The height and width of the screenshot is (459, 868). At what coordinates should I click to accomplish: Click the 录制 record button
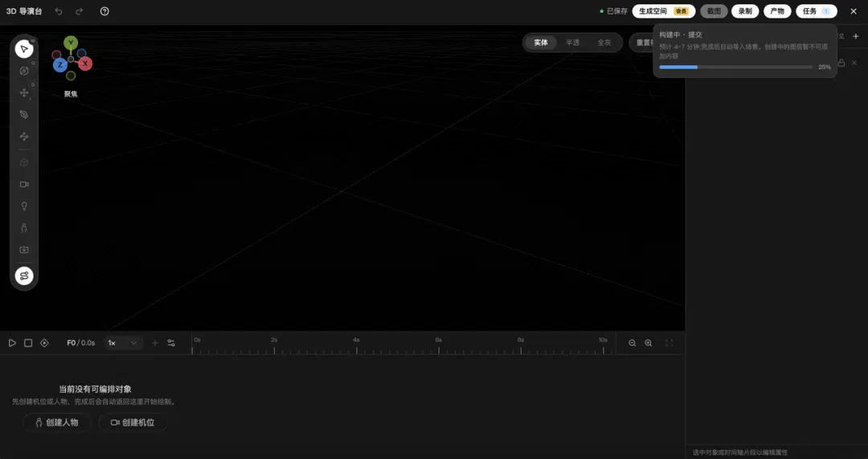point(745,11)
